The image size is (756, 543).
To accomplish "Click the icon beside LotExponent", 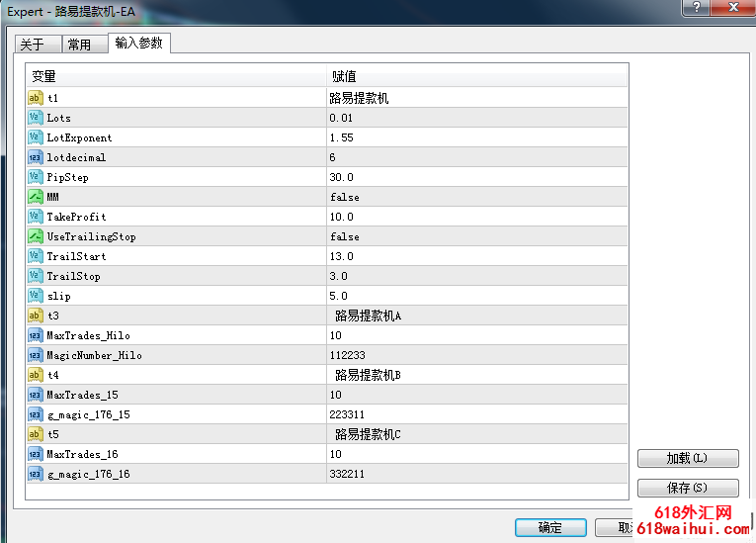I will pyautogui.click(x=36, y=137).
